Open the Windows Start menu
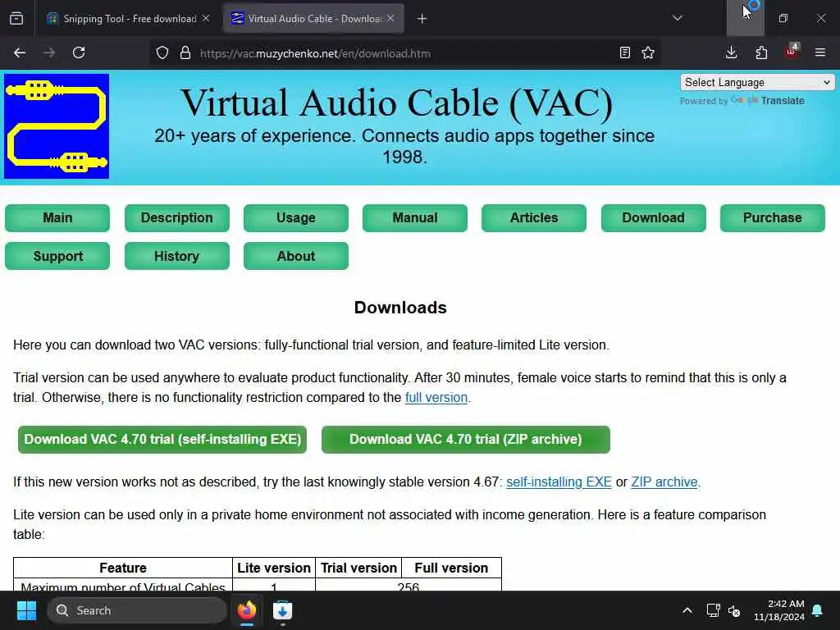 click(26, 610)
